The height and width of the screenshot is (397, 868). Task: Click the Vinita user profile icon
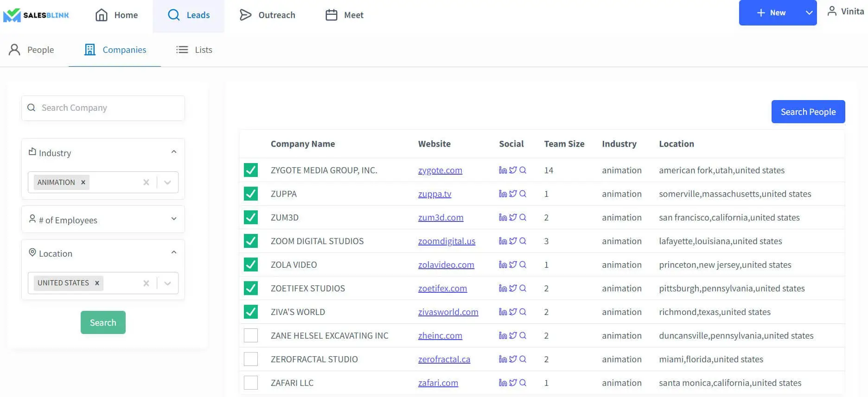tap(832, 11)
